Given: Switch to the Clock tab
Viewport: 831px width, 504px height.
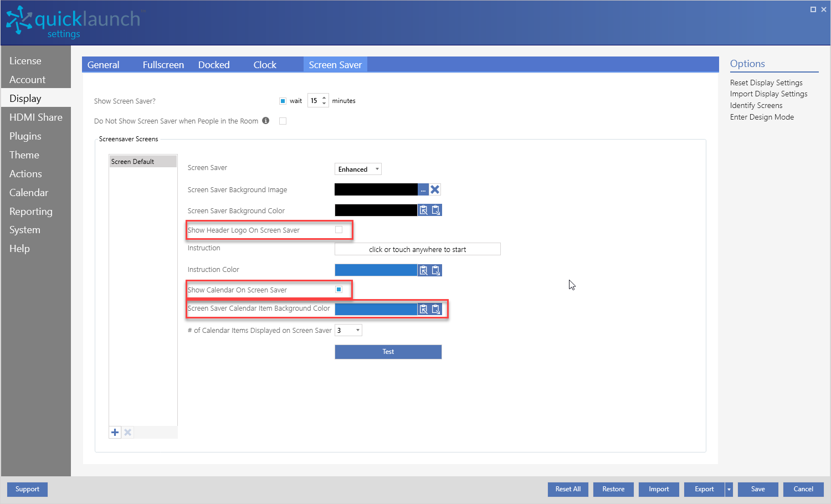Looking at the screenshot, I should pyautogui.click(x=265, y=64).
